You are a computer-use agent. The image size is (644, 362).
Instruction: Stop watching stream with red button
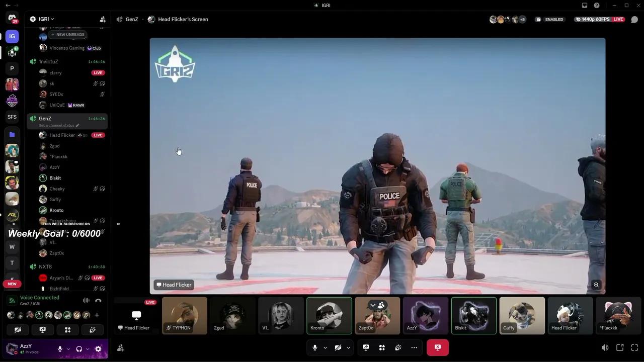point(438,347)
